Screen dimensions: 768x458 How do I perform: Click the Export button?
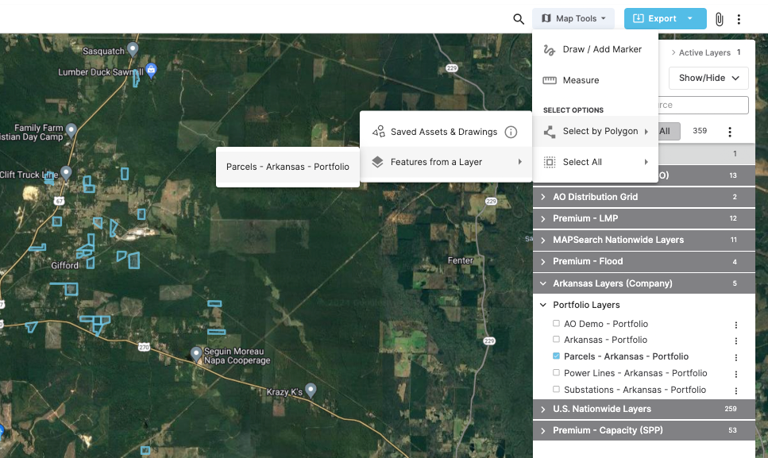click(x=654, y=19)
